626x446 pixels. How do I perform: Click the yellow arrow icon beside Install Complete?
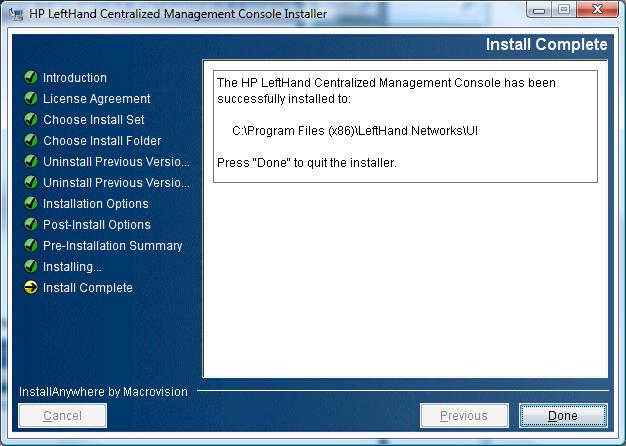pyautogui.click(x=31, y=288)
